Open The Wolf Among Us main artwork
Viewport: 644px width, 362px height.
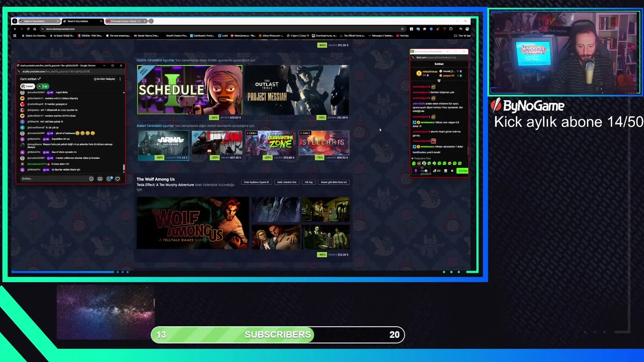point(192,223)
